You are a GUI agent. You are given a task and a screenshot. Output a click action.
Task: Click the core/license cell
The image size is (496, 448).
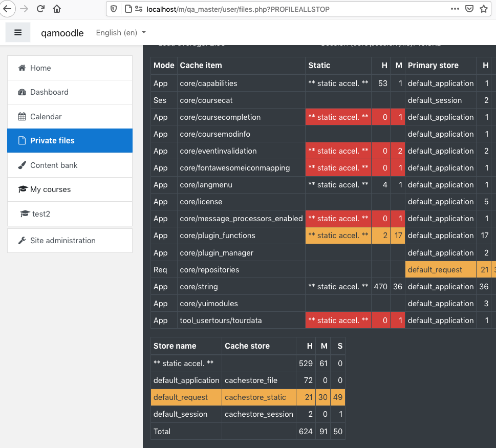click(x=241, y=202)
